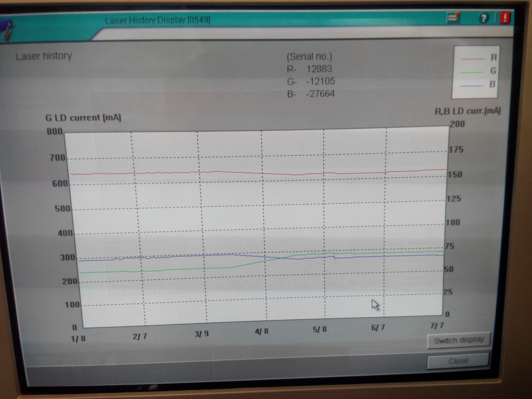The width and height of the screenshot is (532, 399).
Task: Click the 3/ 9 date label
Action: point(202,334)
